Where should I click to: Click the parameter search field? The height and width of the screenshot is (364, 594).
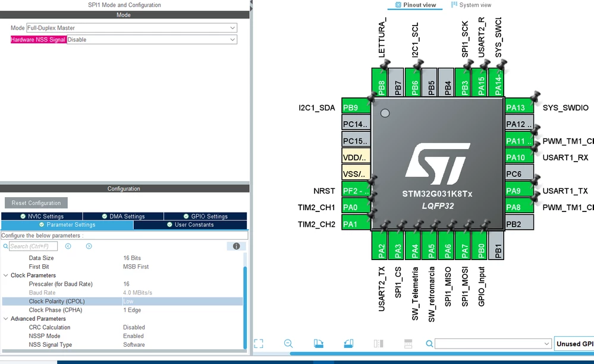(33, 246)
